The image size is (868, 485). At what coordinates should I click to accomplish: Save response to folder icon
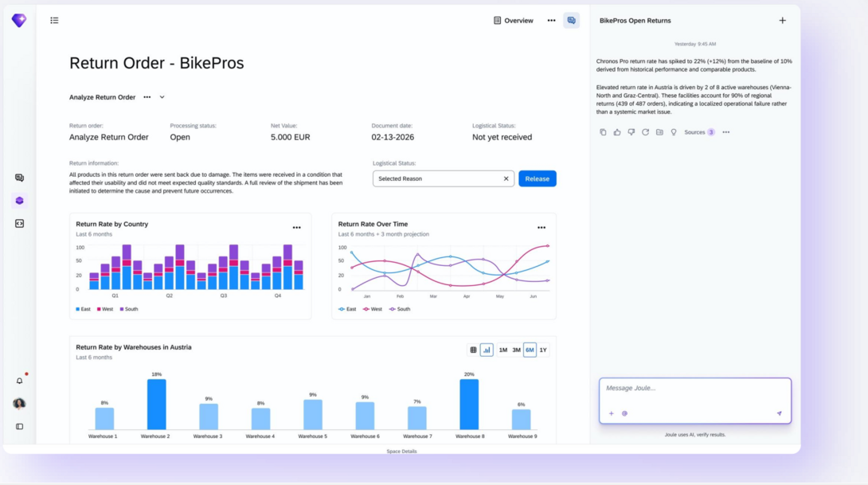coord(659,132)
